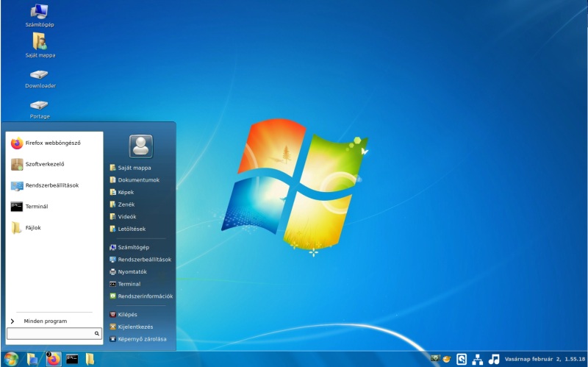Open the network connections tray icon

[x=477, y=360]
